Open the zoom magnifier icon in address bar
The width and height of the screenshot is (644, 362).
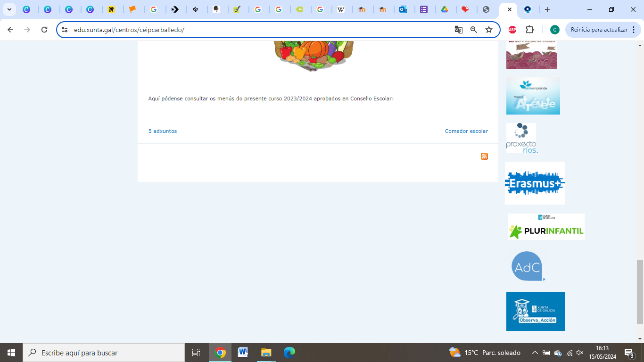click(474, 30)
